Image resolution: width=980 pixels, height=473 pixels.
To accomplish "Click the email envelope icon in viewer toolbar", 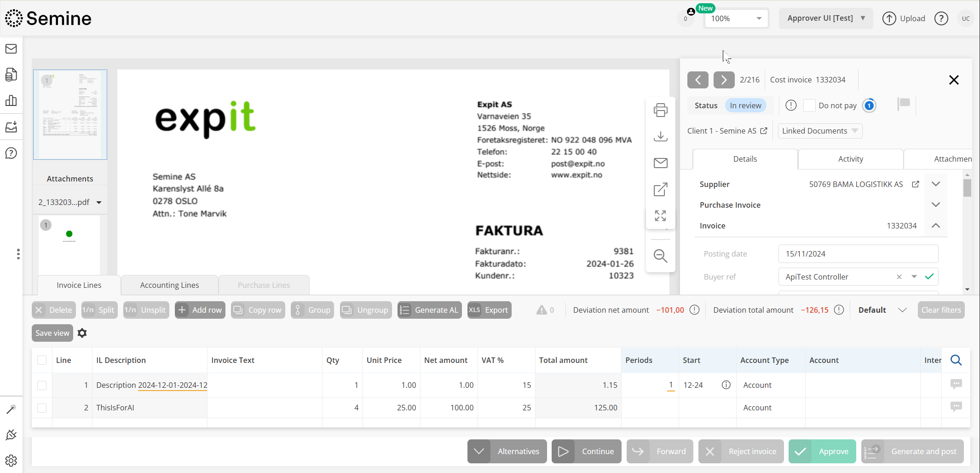I will (x=660, y=163).
